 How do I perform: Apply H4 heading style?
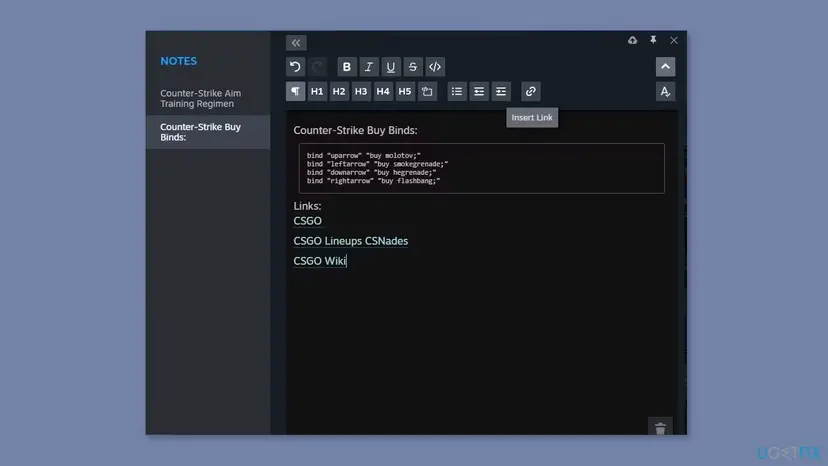coord(383,91)
